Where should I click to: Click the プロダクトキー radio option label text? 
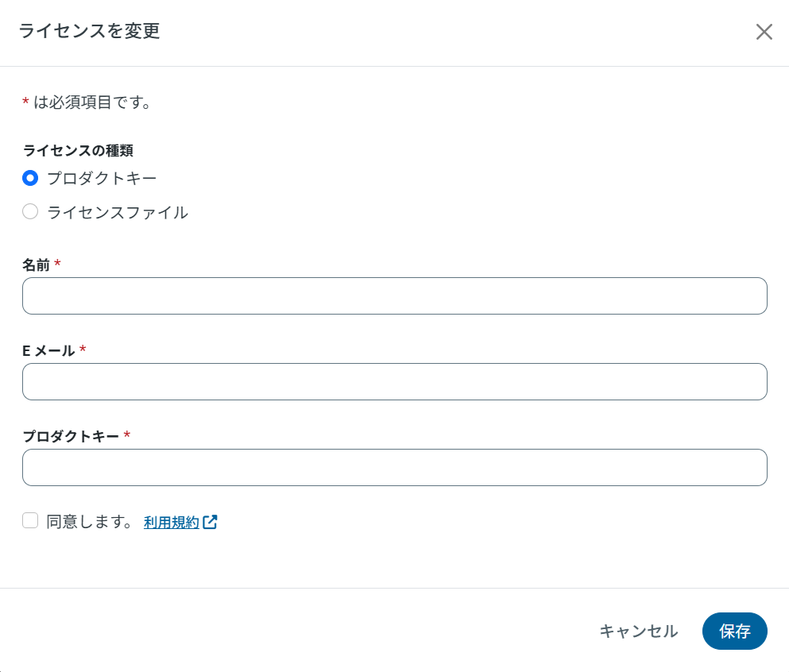coord(102,178)
